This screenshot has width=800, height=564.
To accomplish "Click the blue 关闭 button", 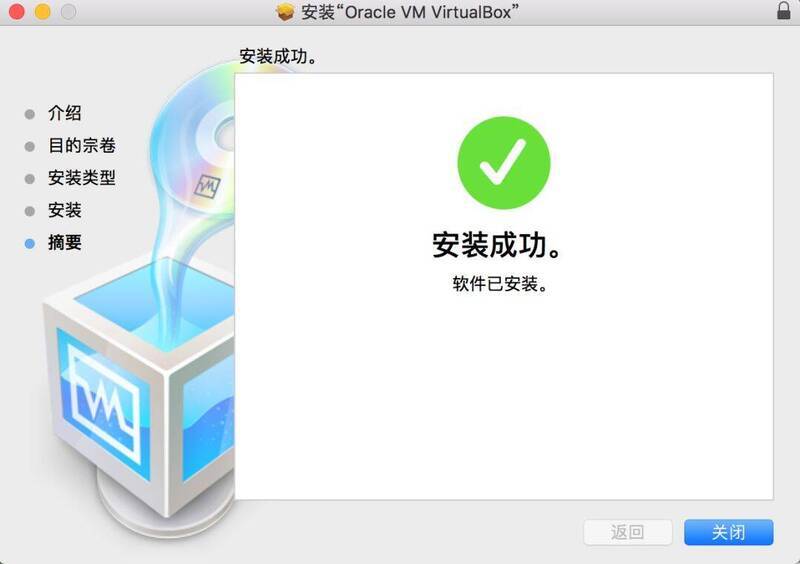I will point(729,532).
